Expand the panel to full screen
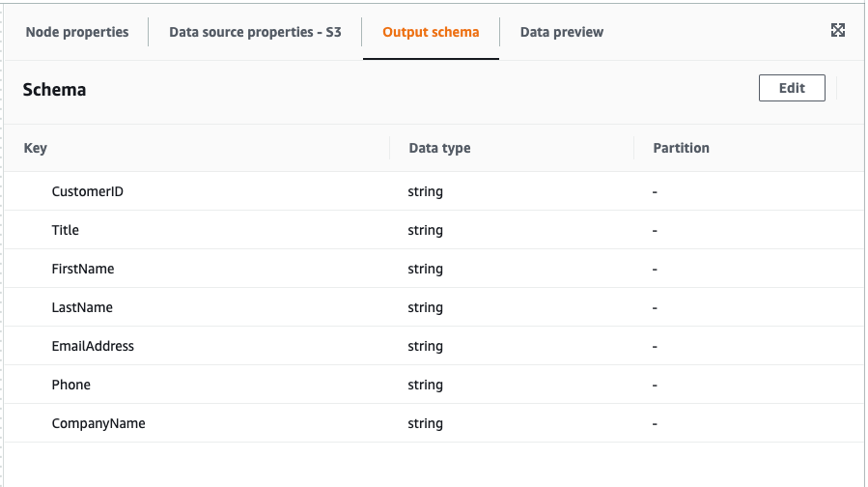 pyautogui.click(x=837, y=31)
